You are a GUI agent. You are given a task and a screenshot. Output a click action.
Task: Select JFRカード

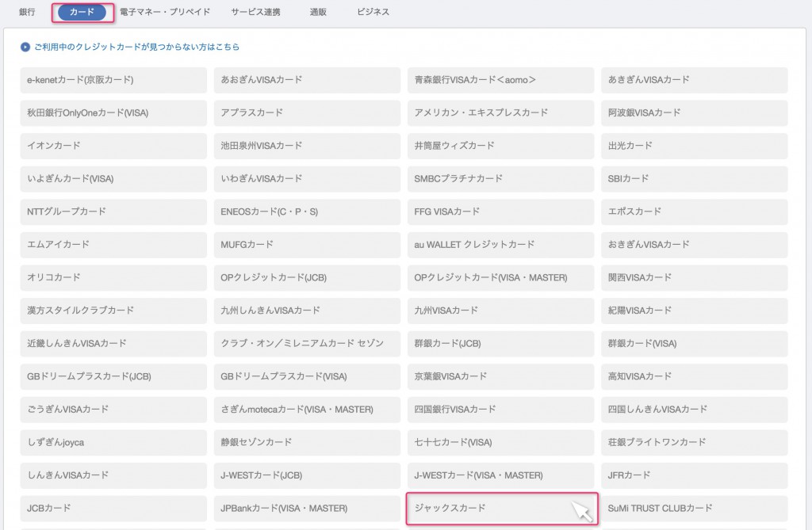pyautogui.click(x=695, y=475)
